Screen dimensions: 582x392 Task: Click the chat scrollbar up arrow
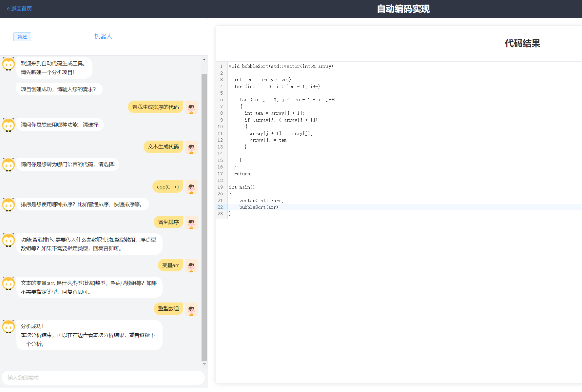(204, 60)
